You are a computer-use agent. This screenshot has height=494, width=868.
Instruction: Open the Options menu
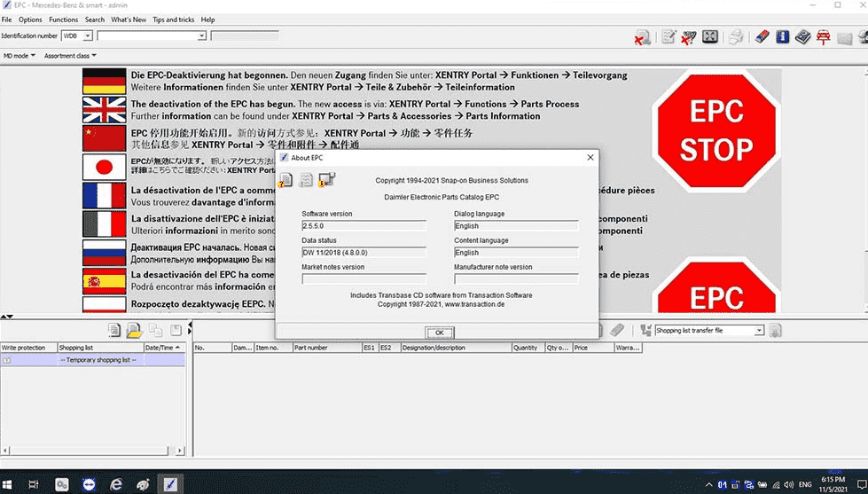(30, 20)
